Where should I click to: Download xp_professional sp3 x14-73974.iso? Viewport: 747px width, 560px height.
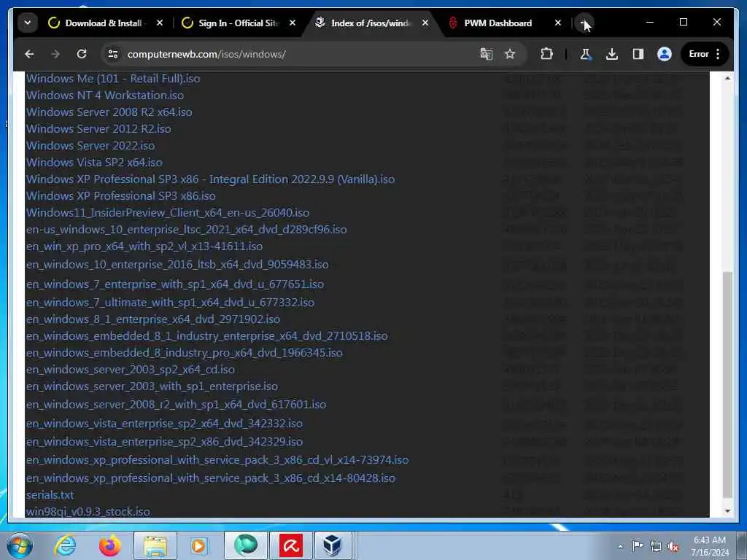click(x=217, y=460)
